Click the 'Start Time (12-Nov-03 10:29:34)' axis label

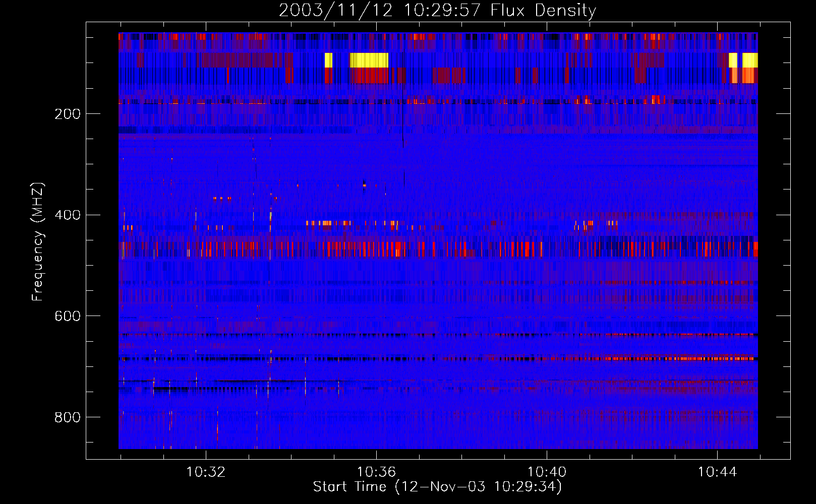[x=437, y=487]
